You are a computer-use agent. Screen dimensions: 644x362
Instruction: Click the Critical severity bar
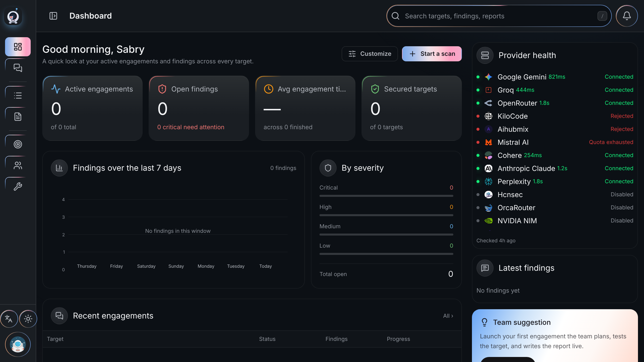pos(386,196)
